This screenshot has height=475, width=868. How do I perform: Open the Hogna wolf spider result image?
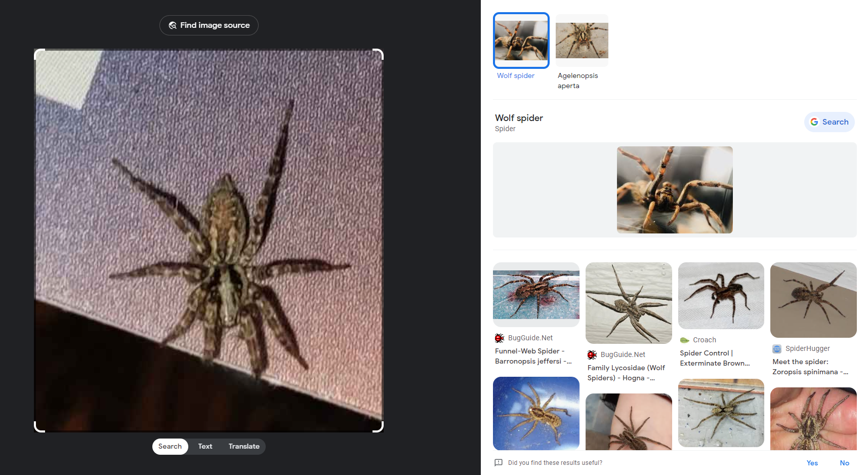pyautogui.click(x=629, y=303)
